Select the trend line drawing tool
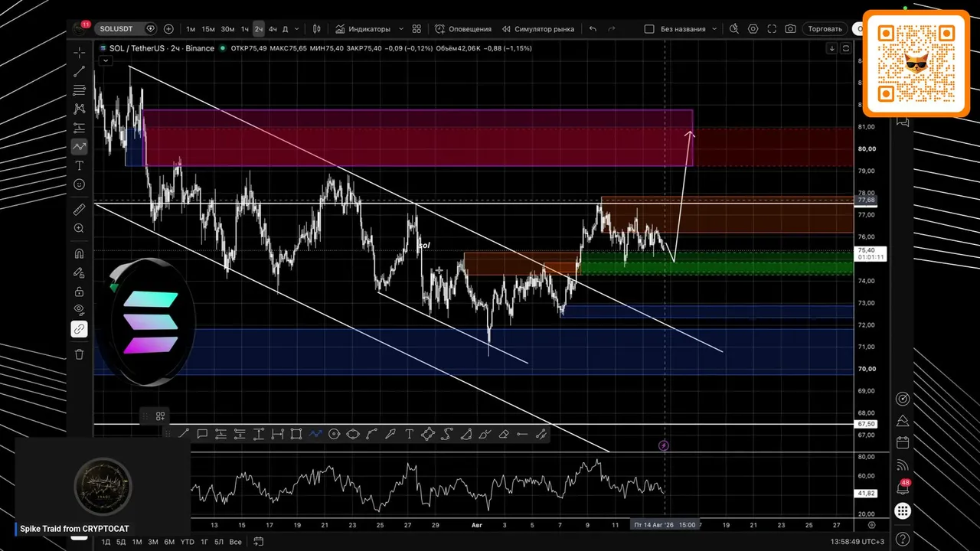 point(80,71)
